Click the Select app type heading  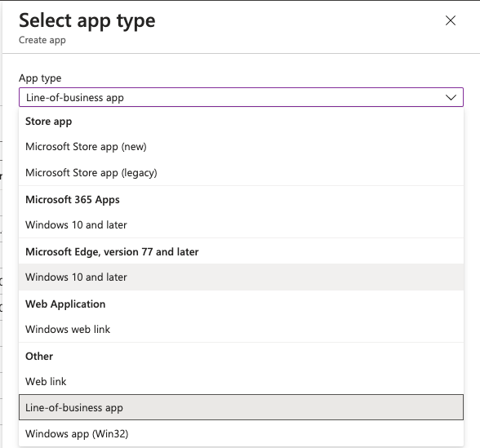[87, 21]
